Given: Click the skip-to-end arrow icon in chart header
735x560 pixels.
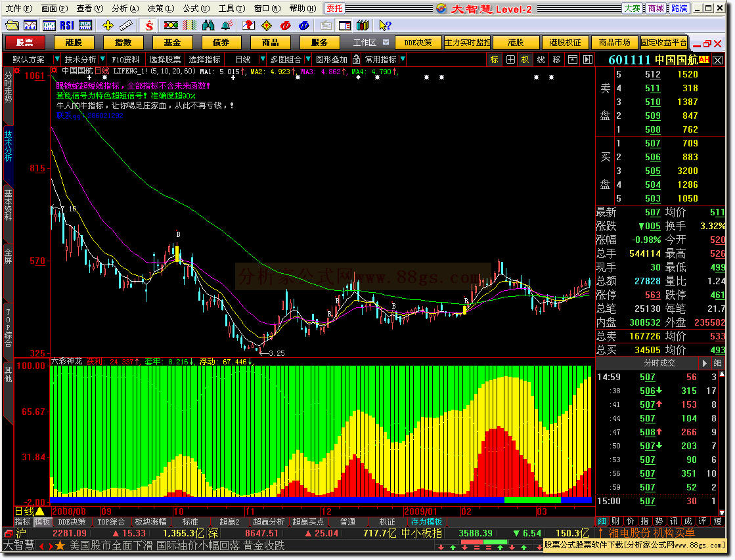Looking at the screenshot, I should (588, 60).
